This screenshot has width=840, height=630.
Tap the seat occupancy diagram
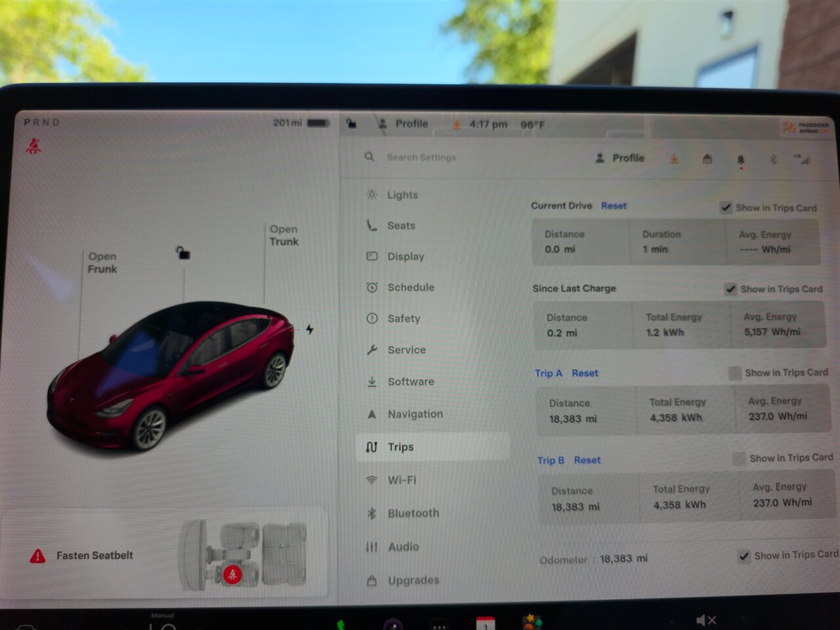[x=244, y=555]
